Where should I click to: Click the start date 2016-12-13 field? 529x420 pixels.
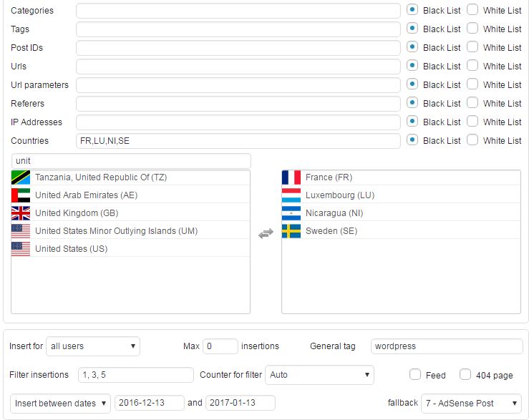(x=150, y=403)
